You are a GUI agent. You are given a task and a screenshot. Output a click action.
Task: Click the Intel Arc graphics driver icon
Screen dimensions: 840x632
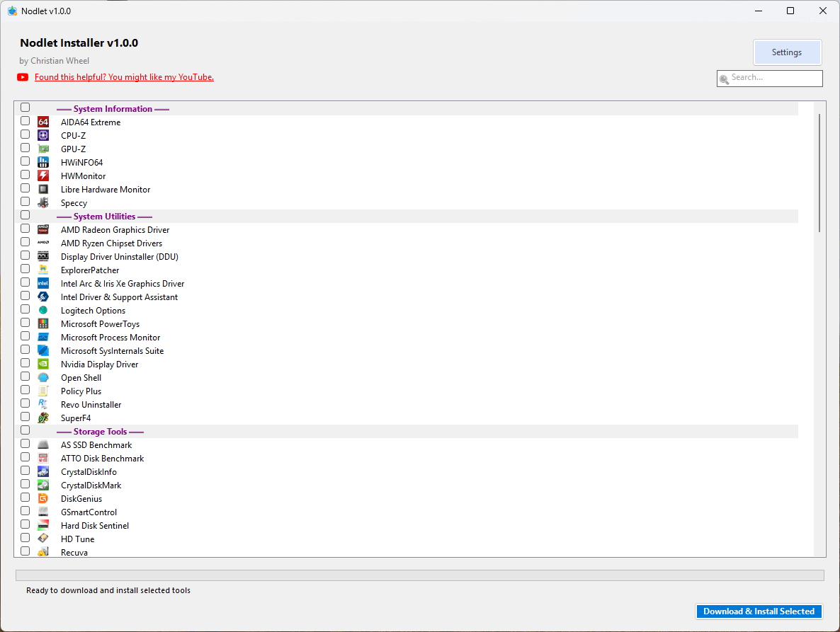(43, 284)
